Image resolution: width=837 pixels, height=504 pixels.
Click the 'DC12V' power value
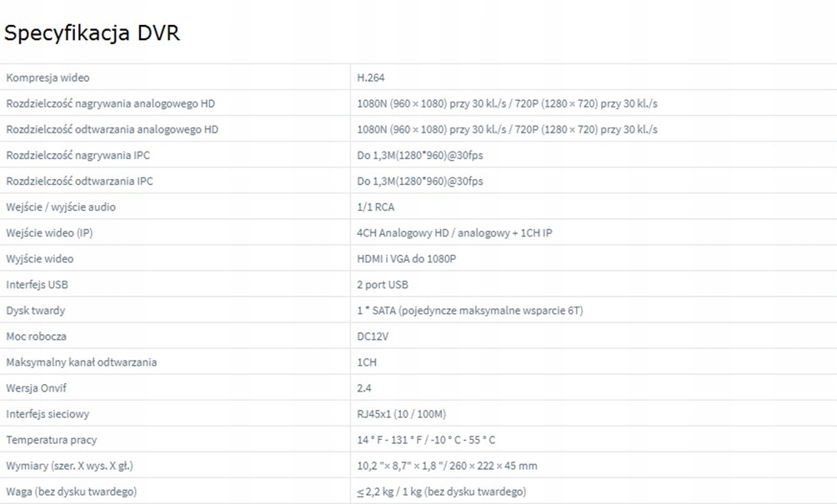point(371,336)
